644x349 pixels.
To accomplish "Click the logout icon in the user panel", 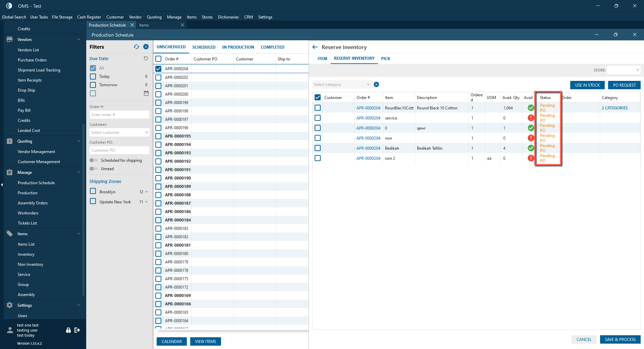I will (77, 330).
